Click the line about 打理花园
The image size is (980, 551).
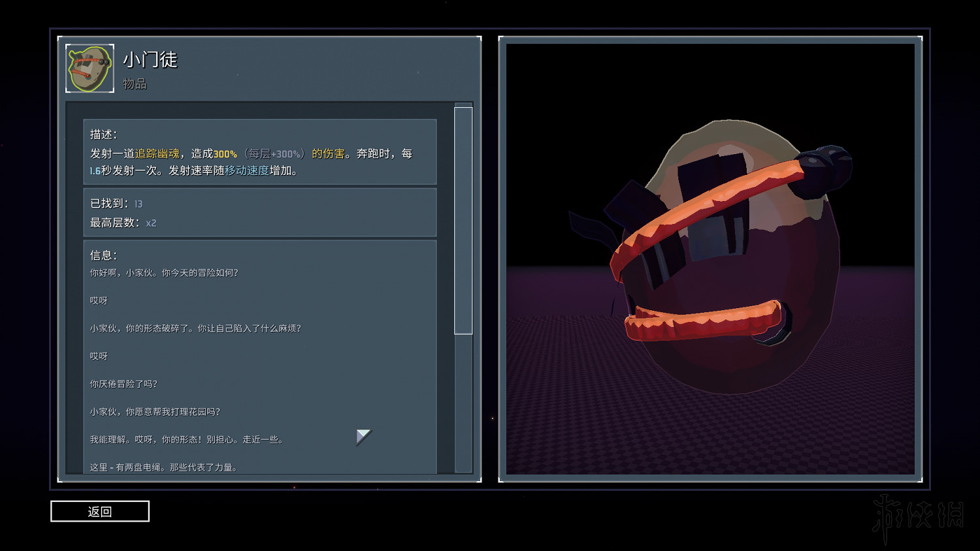(155, 412)
